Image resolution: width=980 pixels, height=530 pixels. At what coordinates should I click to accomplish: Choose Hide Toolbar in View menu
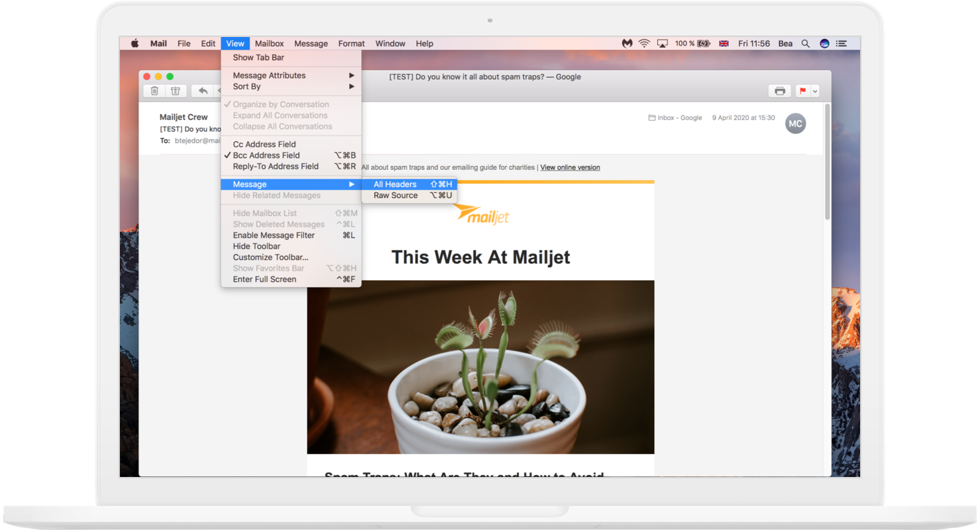point(291,246)
